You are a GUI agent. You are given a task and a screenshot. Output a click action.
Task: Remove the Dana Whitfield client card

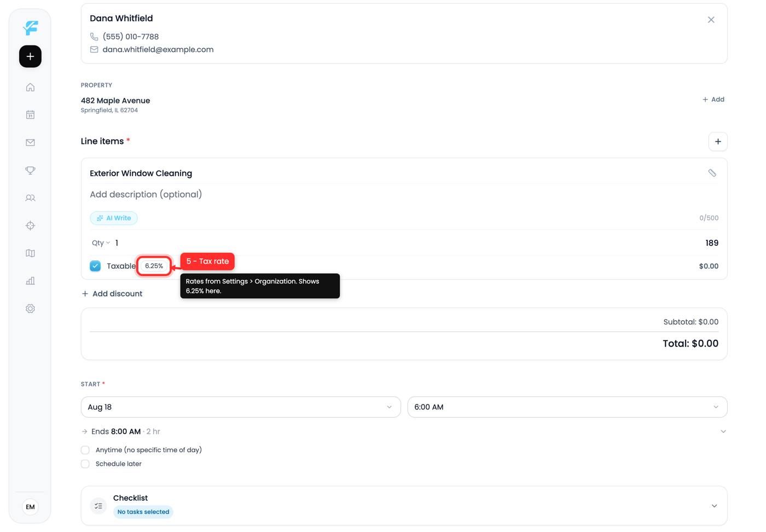pyautogui.click(x=711, y=20)
